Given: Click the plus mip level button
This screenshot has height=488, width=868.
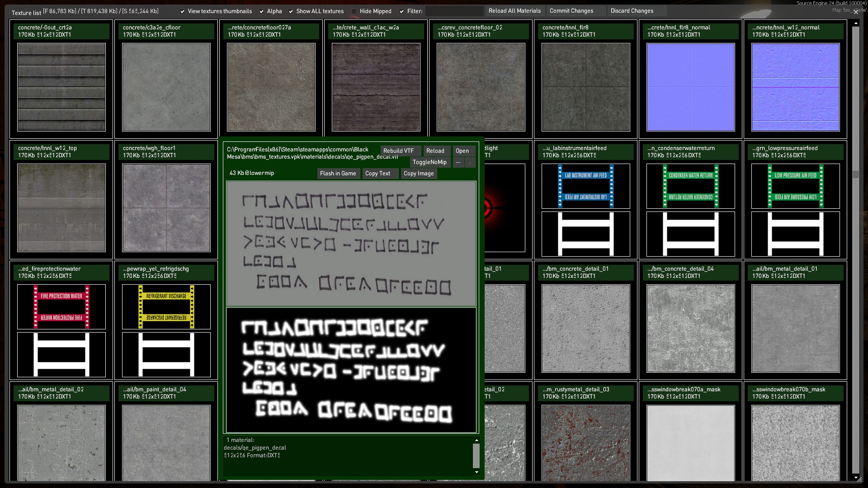Looking at the screenshot, I should click(470, 162).
